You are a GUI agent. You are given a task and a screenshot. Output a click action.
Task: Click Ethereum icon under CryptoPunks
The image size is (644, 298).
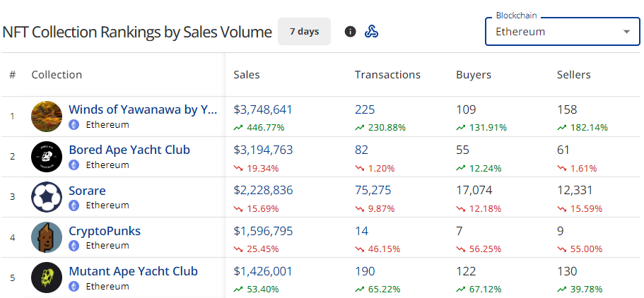[x=74, y=246]
